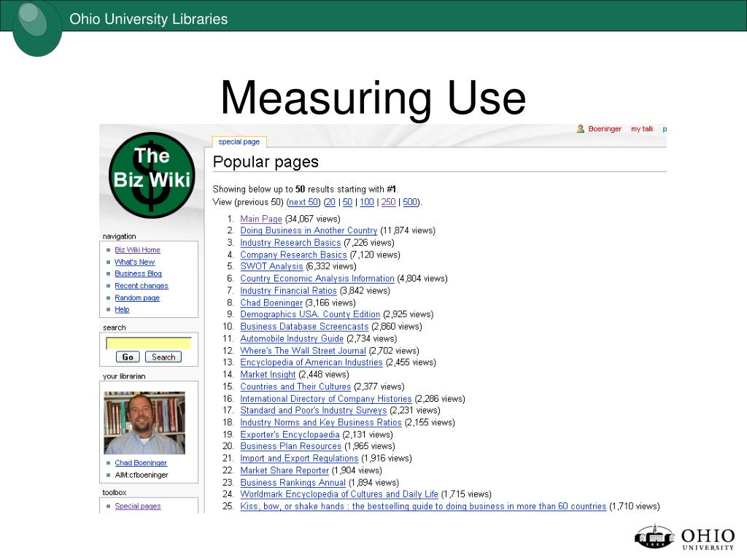The width and height of the screenshot is (747, 560).
Task: Open What's New in navigation
Action: 134,262
